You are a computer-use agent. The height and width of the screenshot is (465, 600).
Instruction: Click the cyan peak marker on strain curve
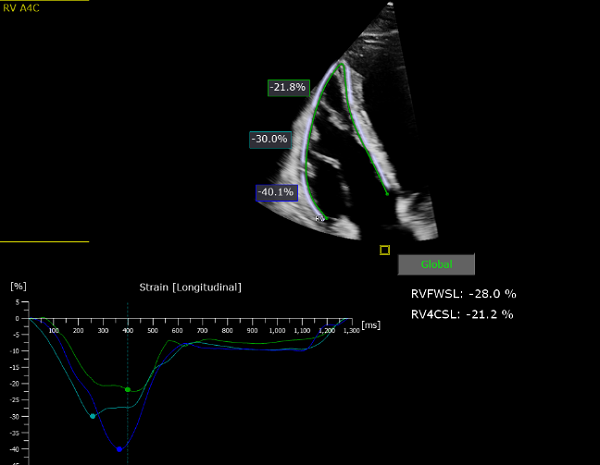coord(93,416)
